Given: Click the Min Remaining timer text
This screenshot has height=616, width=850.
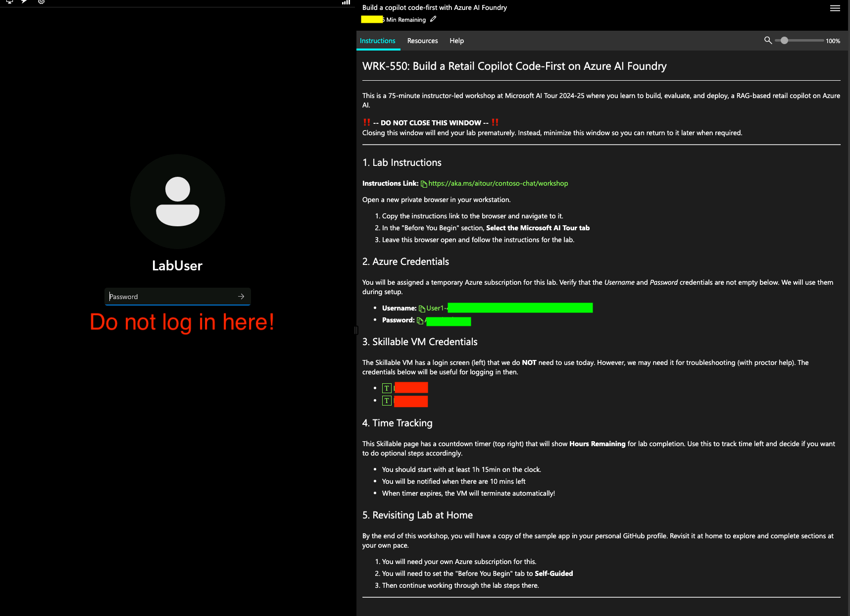Looking at the screenshot, I should pyautogui.click(x=405, y=20).
